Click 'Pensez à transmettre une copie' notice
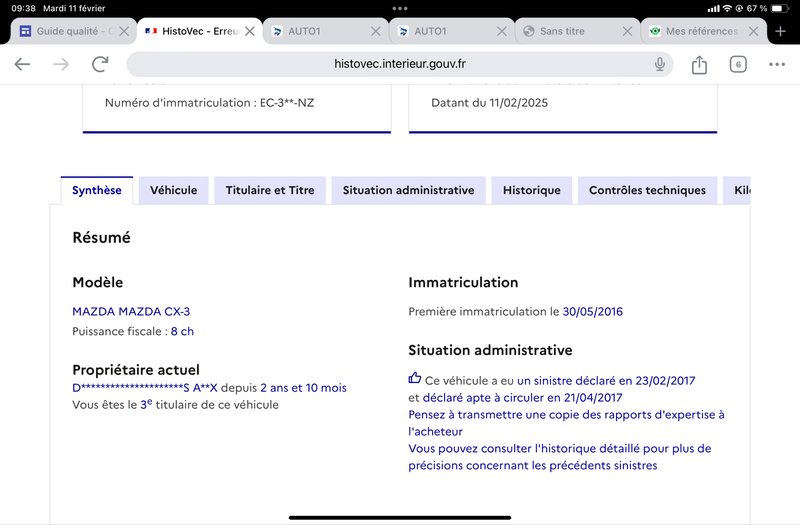This screenshot has height=525, width=800. (566, 423)
